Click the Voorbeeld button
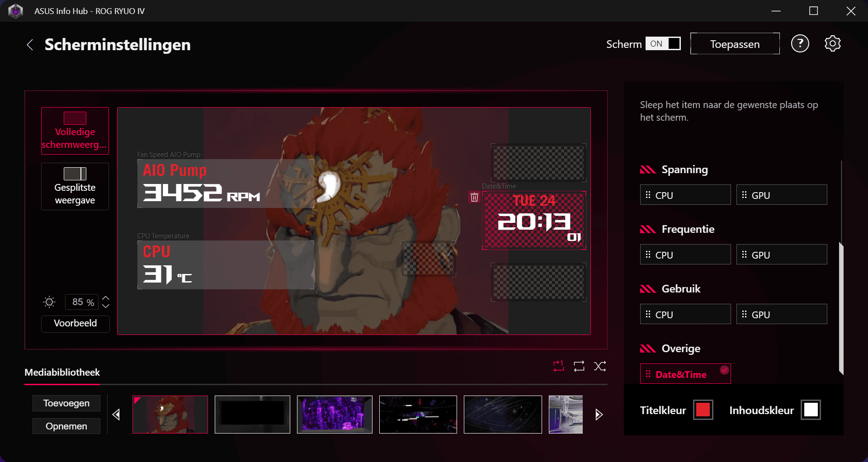This screenshot has width=868, height=462. [x=75, y=323]
